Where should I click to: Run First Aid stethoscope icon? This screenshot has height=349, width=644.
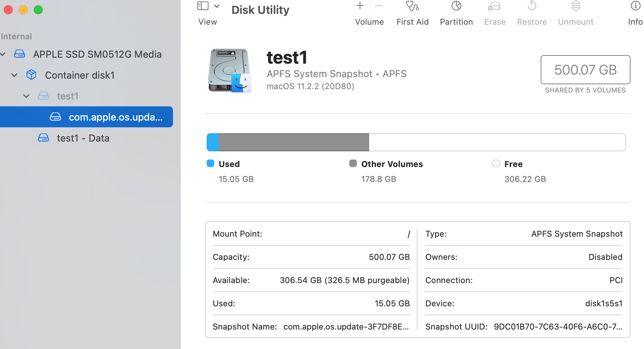(412, 6)
